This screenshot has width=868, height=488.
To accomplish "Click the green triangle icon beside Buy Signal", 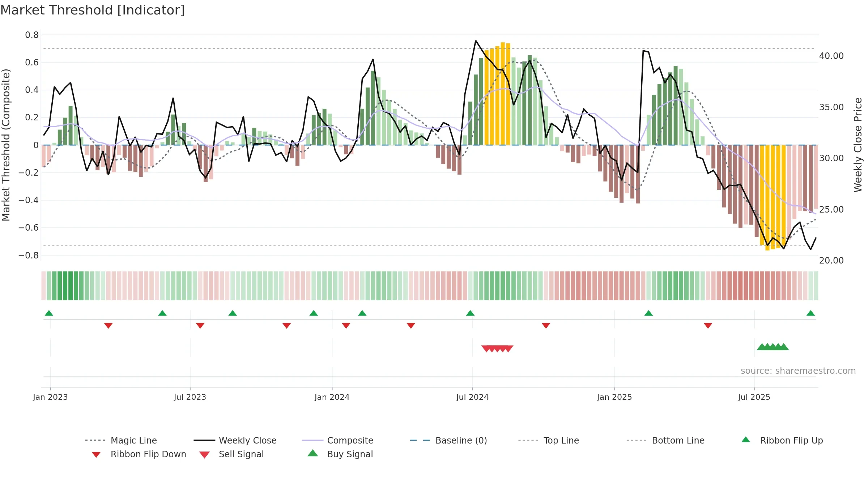I will click(x=313, y=453).
